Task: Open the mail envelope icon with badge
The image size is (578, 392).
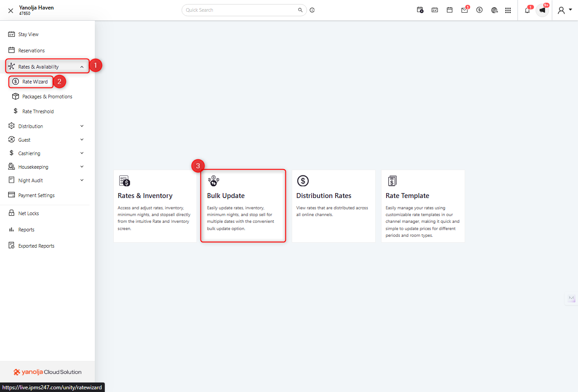Action: pos(465,10)
